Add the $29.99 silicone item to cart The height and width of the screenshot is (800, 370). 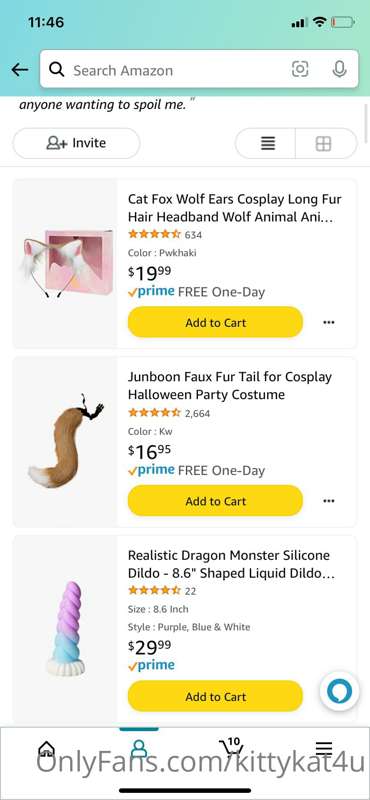point(215,696)
